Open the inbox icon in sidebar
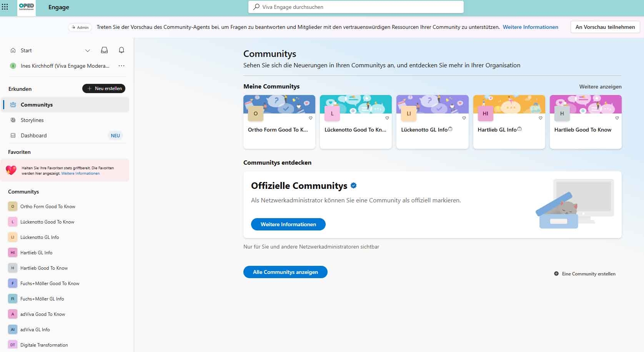Viewport: 644px width, 352px height. pyautogui.click(x=104, y=50)
